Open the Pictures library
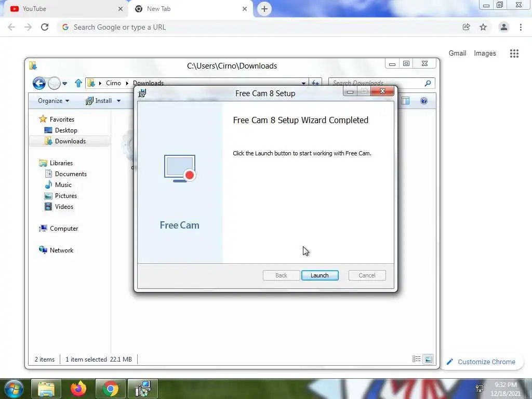This screenshot has height=399, width=532. click(66, 196)
